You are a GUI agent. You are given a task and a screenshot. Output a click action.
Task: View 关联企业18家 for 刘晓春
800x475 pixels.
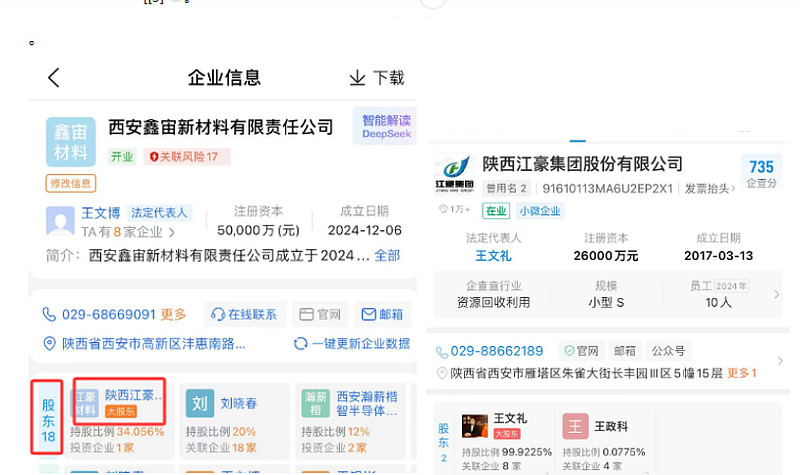(221, 447)
